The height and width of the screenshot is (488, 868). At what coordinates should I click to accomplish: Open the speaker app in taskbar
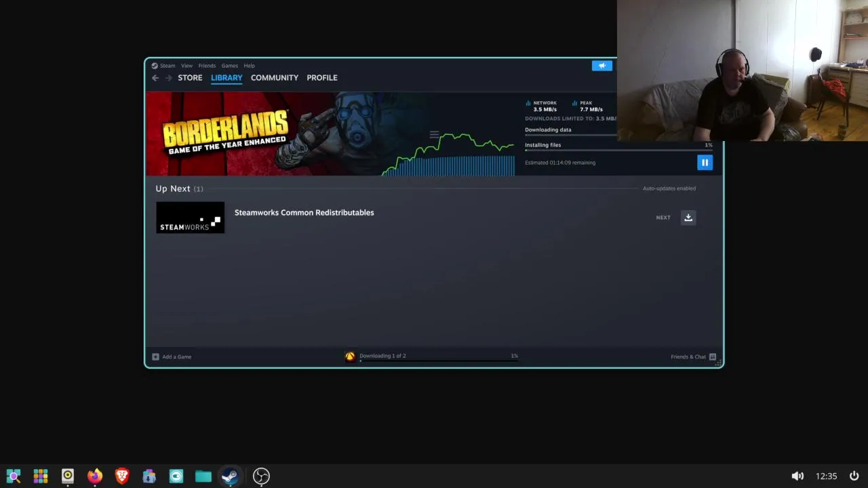68,476
